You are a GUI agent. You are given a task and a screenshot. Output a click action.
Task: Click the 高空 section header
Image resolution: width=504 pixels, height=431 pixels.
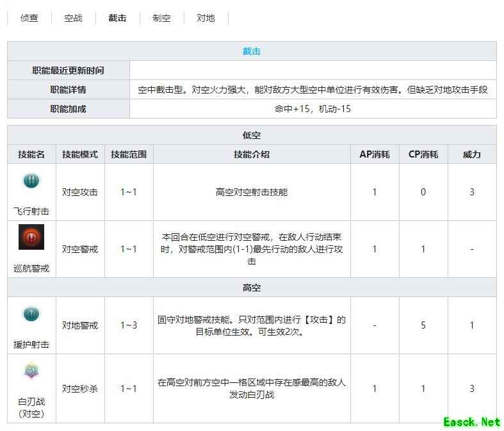point(252,288)
